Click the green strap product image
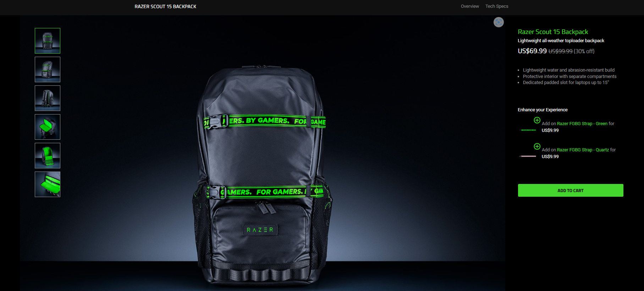644x291 pixels. click(528, 130)
